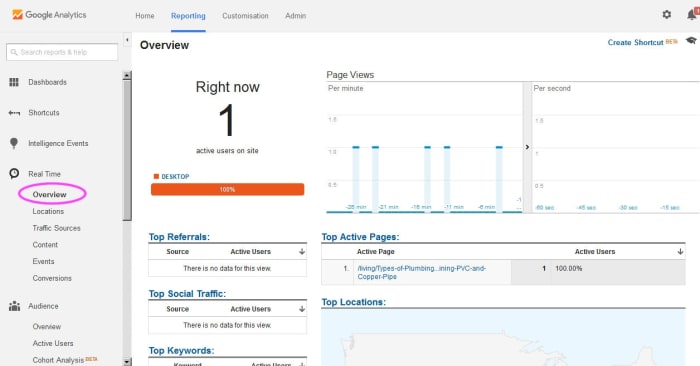
Task: Click the sidebar scrollbar up arrow
Action: tap(127, 75)
